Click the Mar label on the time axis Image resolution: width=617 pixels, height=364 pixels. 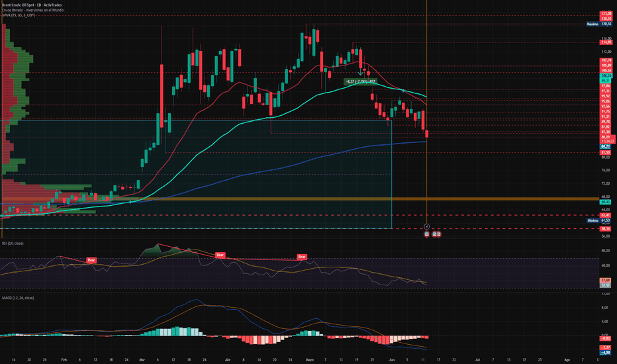coord(142,359)
